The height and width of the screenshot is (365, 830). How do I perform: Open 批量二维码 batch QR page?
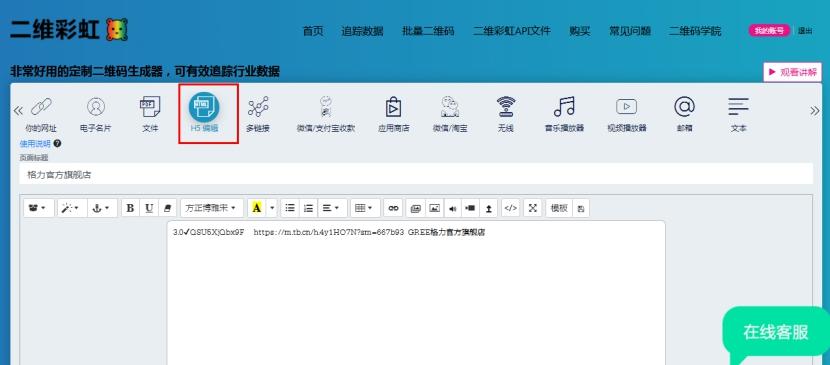click(x=428, y=31)
